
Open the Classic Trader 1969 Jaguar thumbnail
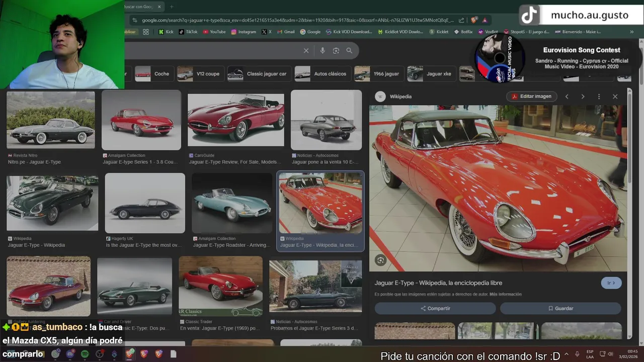[220, 286]
